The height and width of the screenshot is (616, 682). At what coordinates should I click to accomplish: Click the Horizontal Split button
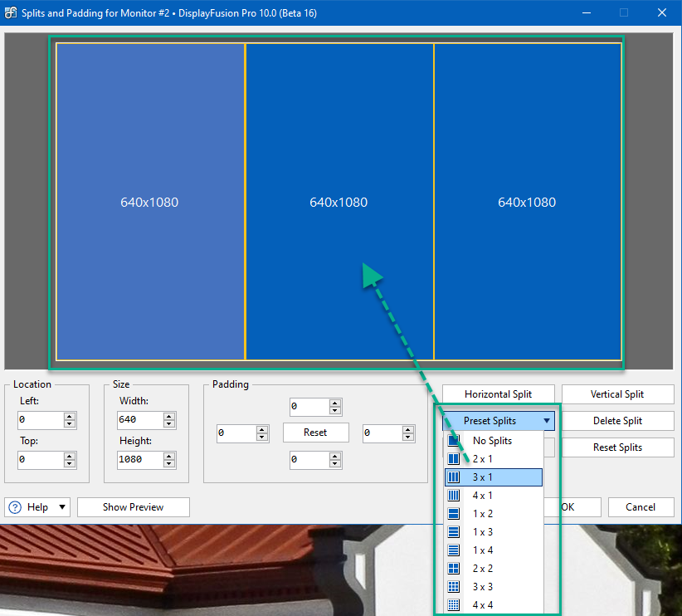click(499, 394)
